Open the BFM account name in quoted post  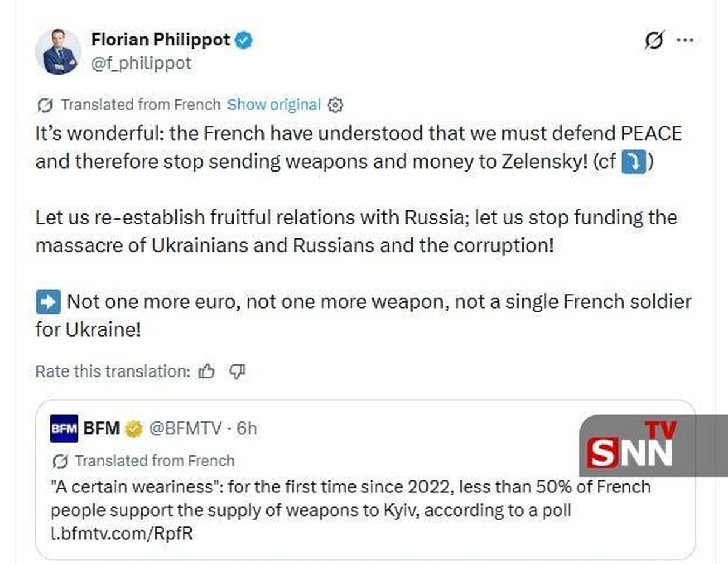101,429
